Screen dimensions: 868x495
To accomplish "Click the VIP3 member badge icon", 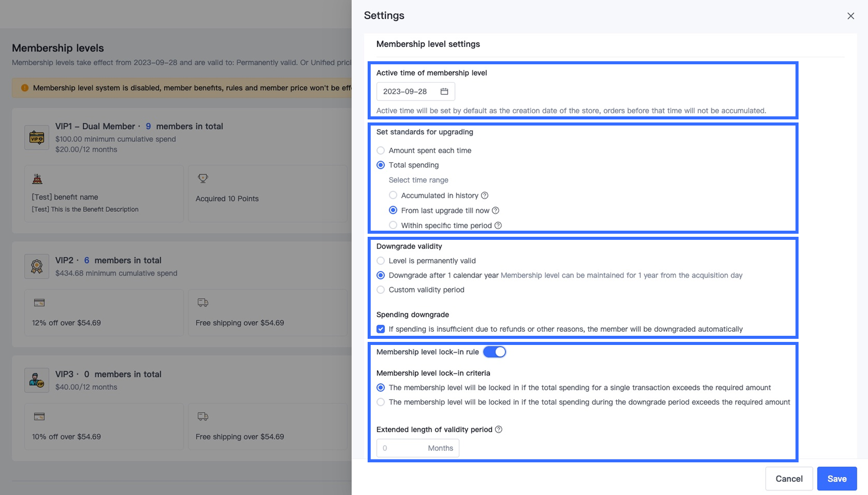I will 37,380.
